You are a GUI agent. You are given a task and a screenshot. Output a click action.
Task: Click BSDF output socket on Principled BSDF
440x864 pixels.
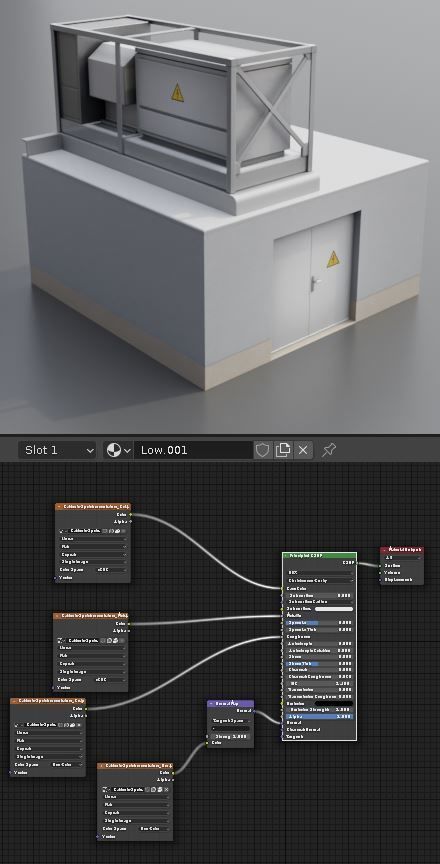tap(357, 563)
